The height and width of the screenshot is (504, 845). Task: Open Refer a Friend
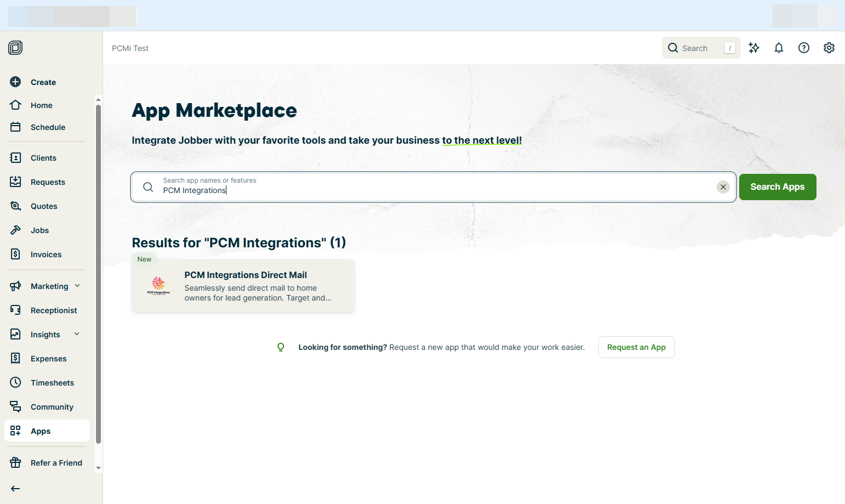pos(47,463)
